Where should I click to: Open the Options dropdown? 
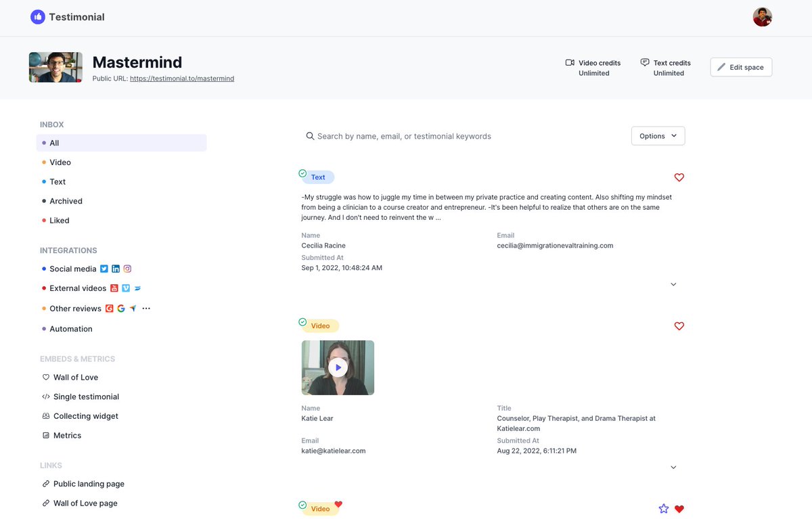658,136
